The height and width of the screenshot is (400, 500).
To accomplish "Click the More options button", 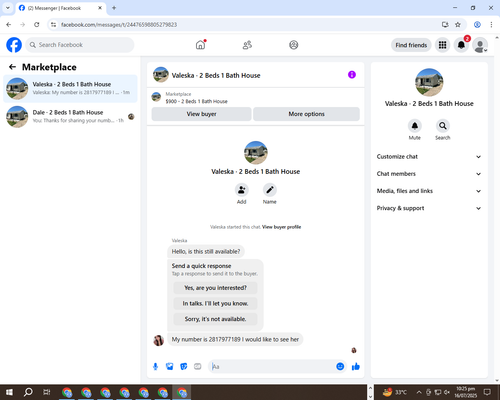I will point(306,114).
